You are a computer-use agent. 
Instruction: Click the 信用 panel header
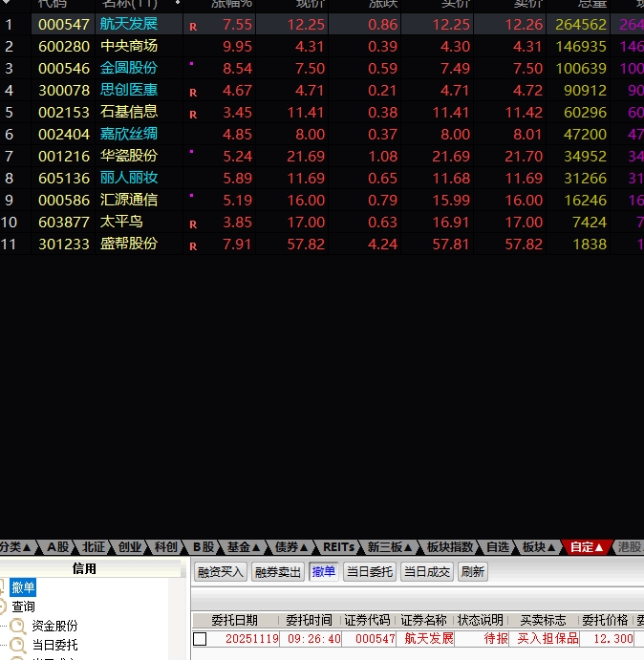84,569
